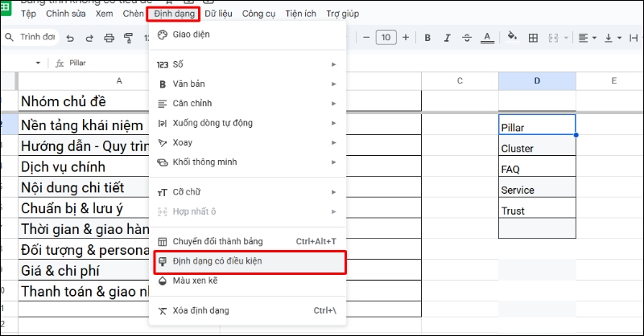The width and height of the screenshot is (644, 336).
Task: Select column A header
Action: click(119, 81)
